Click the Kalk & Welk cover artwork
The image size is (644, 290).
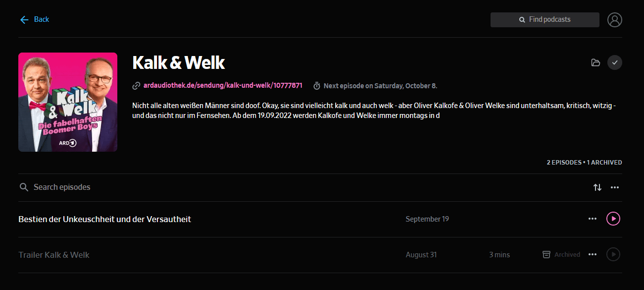tap(68, 102)
